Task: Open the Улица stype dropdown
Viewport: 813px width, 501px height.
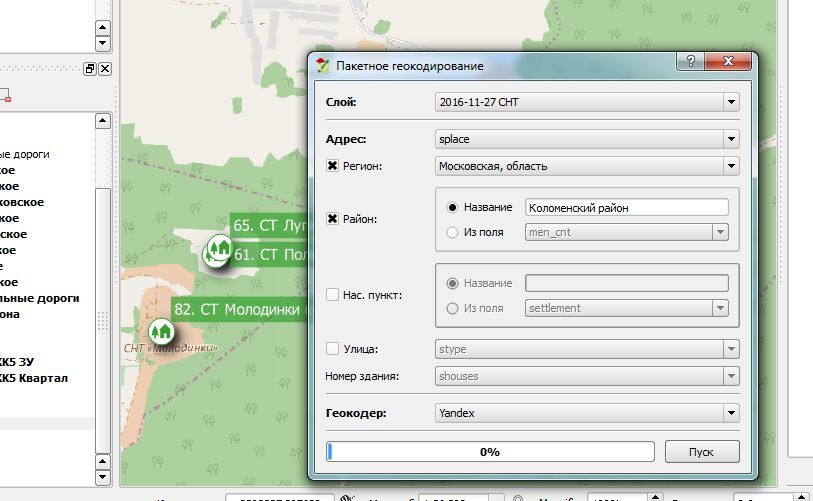Action: point(587,349)
